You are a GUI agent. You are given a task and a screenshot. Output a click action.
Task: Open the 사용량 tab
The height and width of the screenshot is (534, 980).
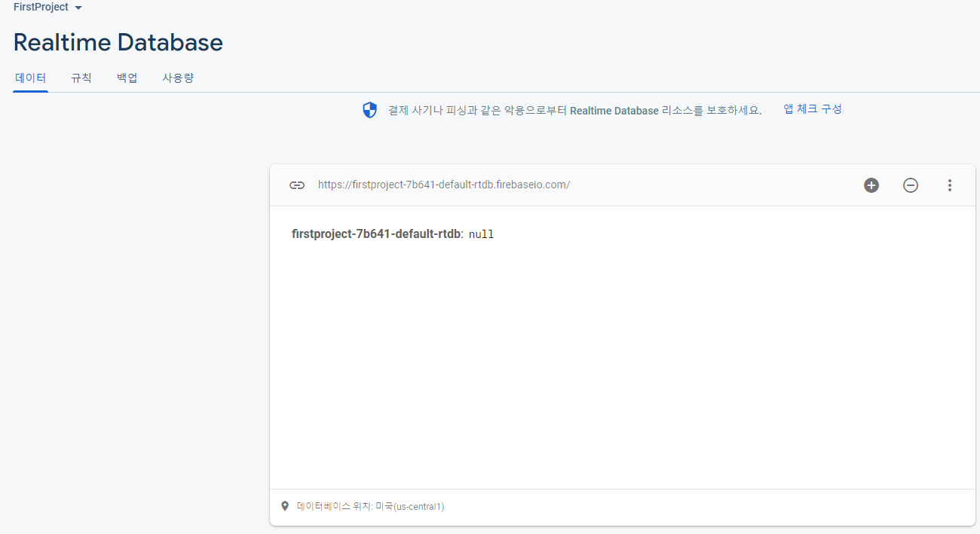[x=178, y=78]
